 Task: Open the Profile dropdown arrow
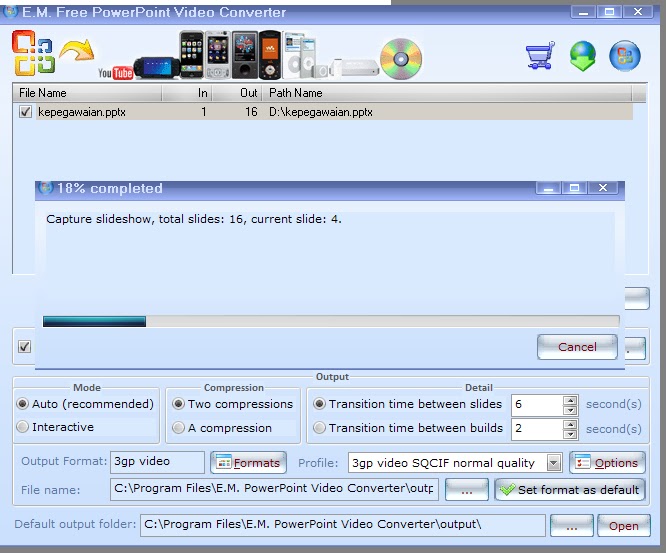tap(553, 463)
